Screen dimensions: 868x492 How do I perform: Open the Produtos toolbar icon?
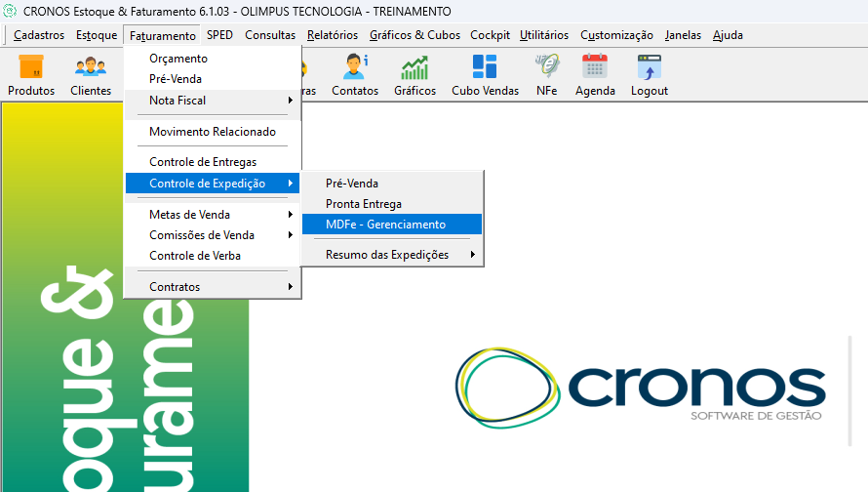31,75
